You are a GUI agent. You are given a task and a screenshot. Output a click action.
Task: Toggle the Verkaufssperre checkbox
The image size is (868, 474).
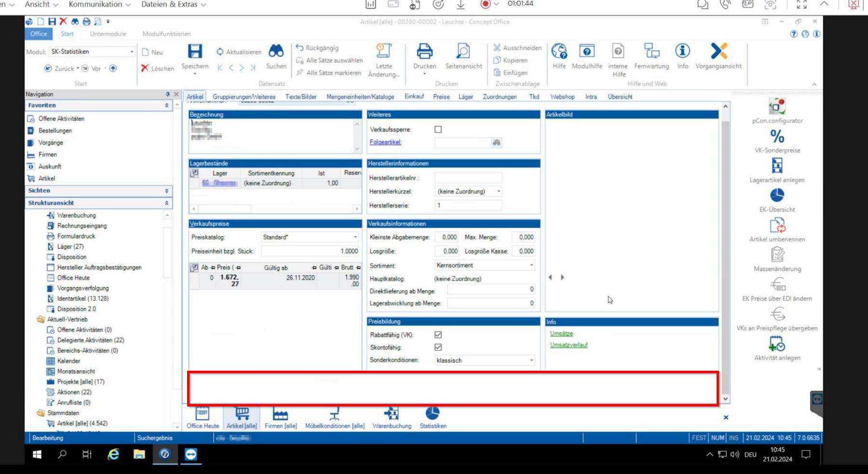438,129
